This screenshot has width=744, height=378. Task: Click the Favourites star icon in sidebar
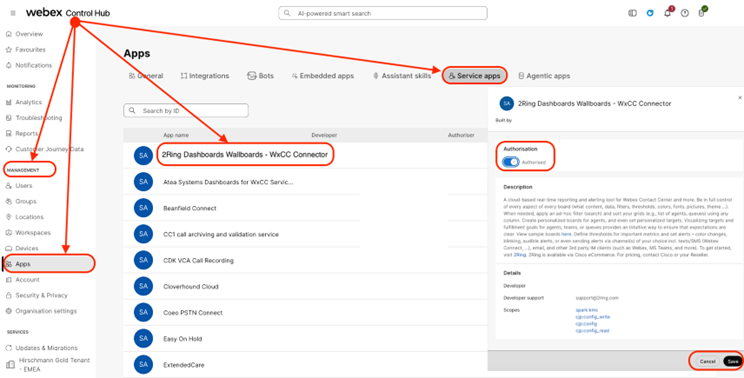[x=9, y=50]
